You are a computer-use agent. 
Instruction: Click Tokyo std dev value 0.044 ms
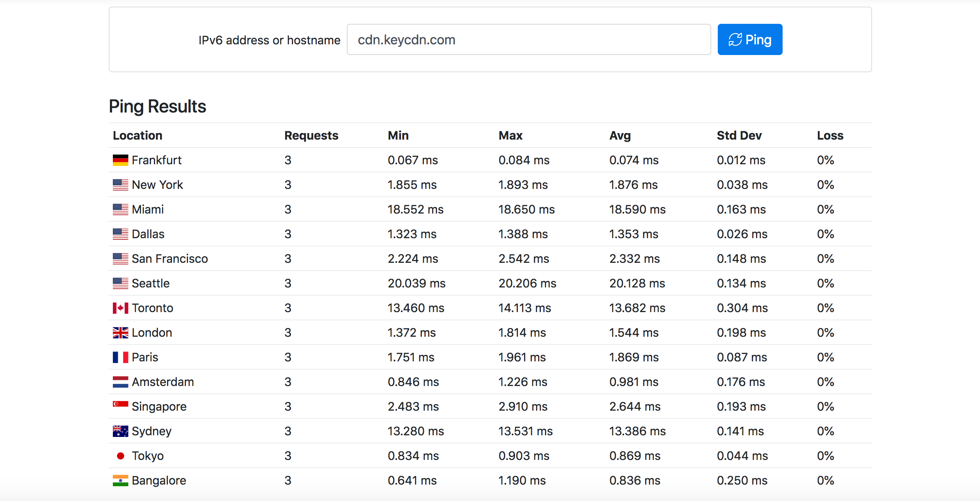pyautogui.click(x=742, y=456)
